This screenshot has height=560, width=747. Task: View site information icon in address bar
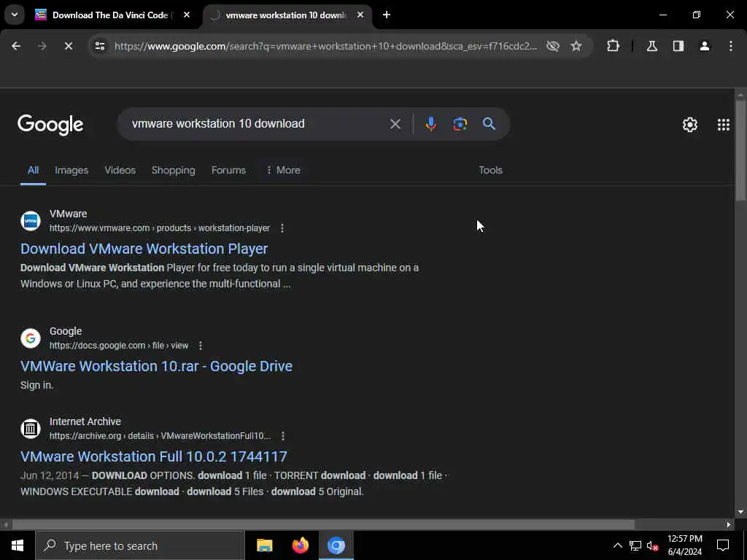[99, 46]
